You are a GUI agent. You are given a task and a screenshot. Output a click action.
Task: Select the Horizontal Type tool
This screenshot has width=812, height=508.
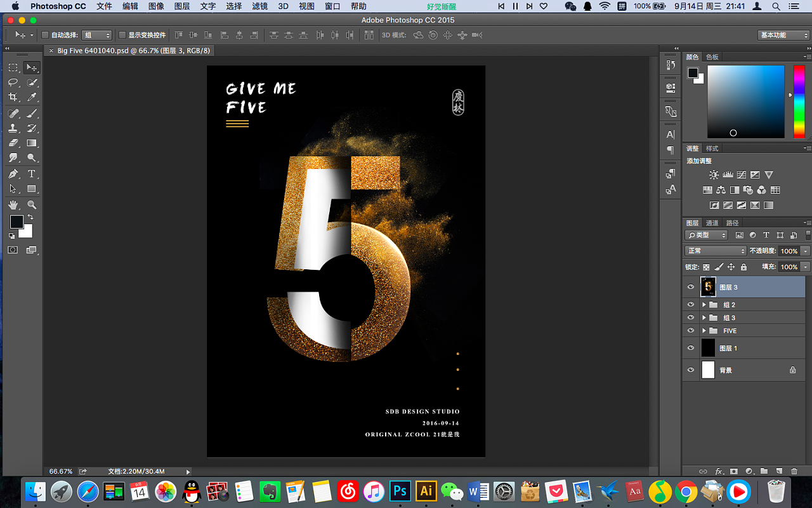pyautogui.click(x=32, y=174)
